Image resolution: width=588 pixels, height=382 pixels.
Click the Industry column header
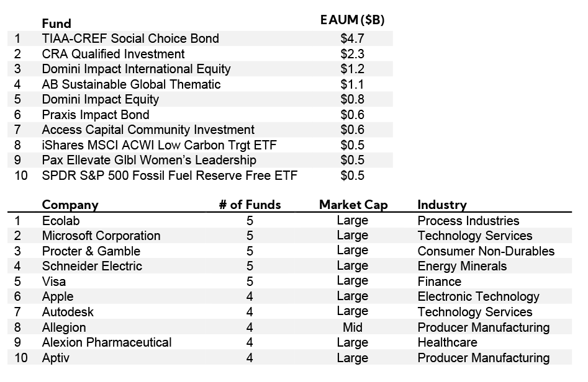pos(441,205)
